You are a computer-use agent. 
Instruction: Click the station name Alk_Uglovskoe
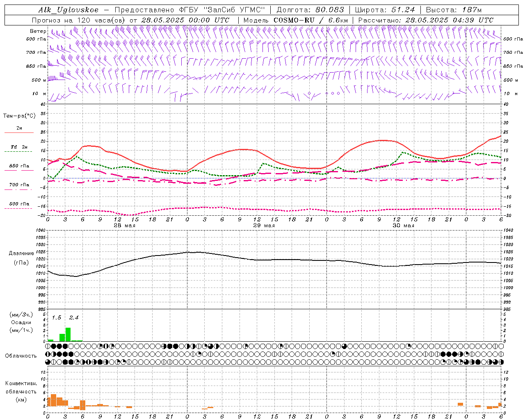[x=68, y=10]
